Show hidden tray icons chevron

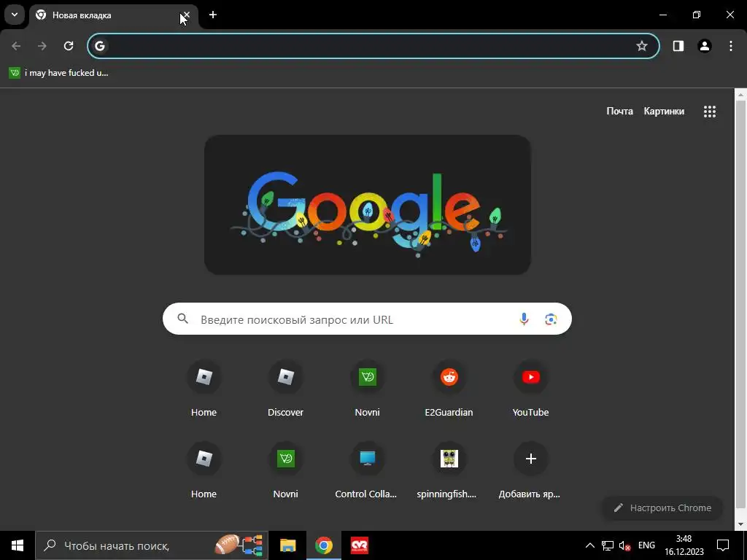(589, 545)
